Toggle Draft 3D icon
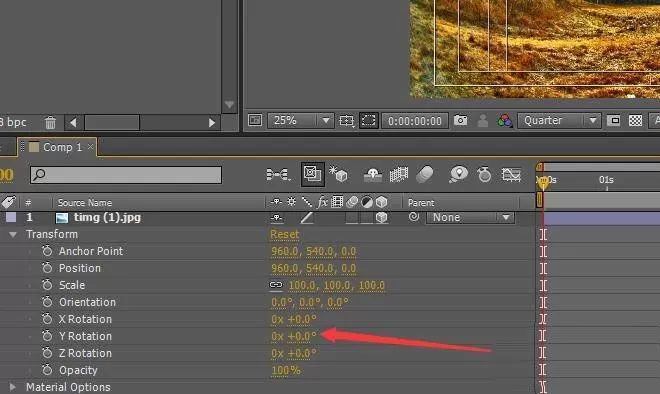This screenshot has height=394, width=660. coord(338,174)
